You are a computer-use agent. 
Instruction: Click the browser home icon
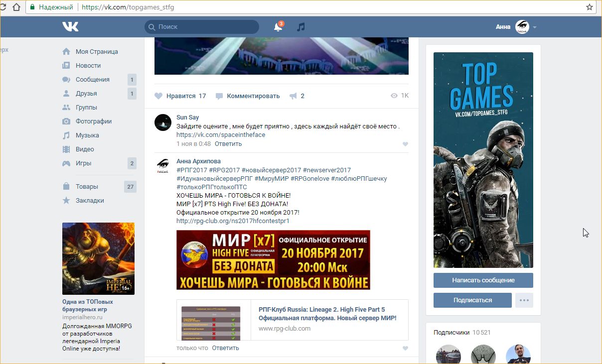tap(16, 7)
